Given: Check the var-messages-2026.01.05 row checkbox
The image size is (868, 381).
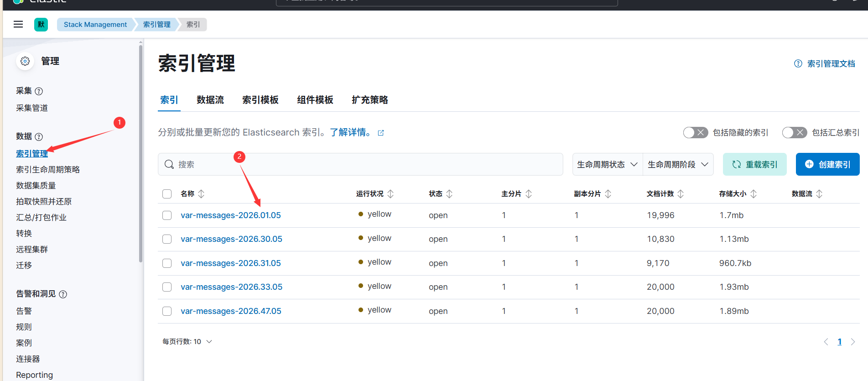Looking at the screenshot, I should point(167,215).
